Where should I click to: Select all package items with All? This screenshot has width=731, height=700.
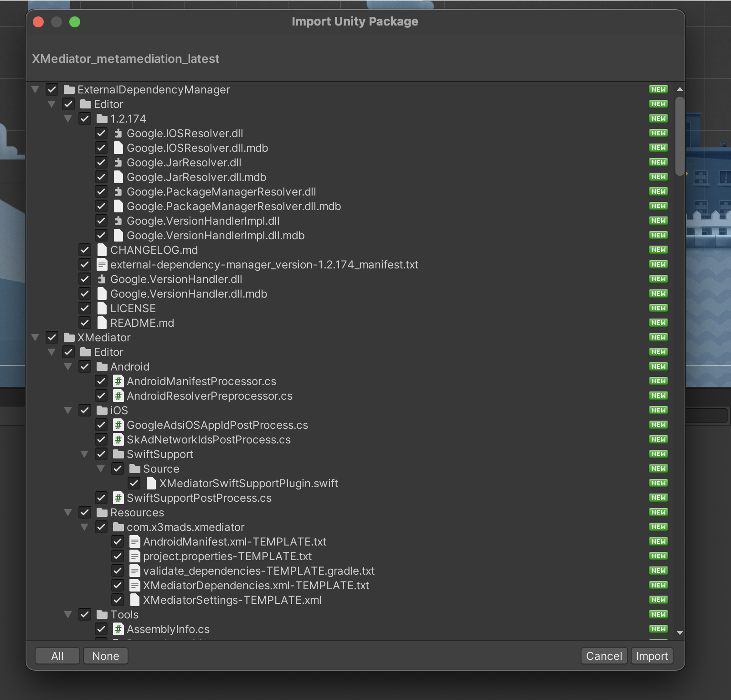[57, 656]
